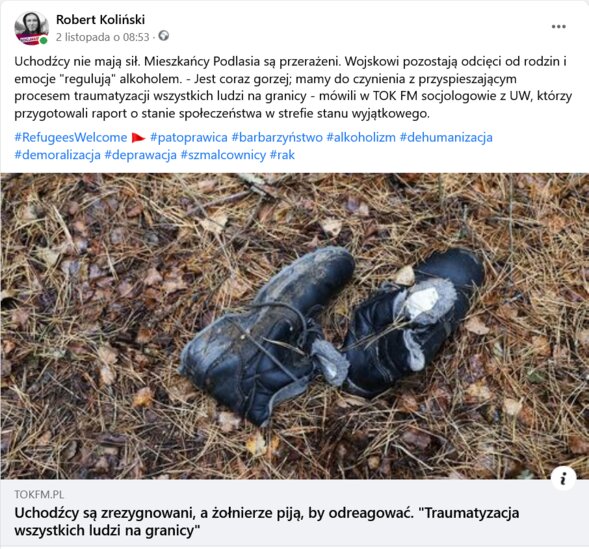Open the #RefugeesWelcome hashtag
The image size is (589, 549).
pos(71,137)
